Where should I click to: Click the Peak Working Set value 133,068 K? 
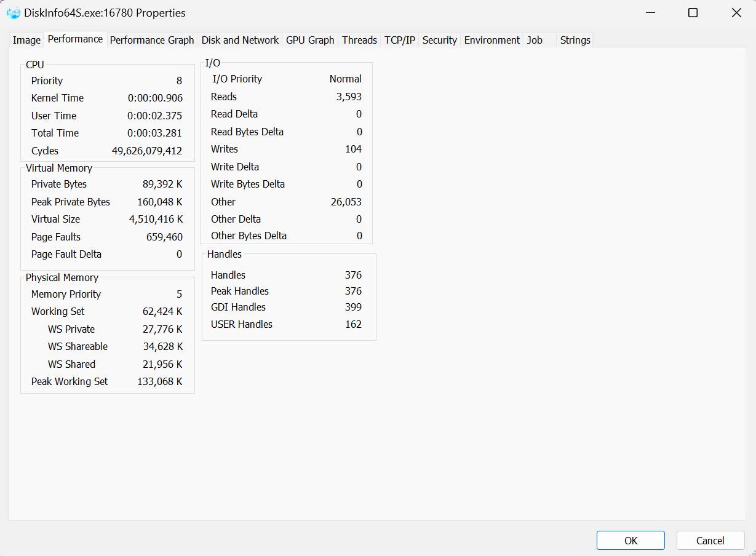160,381
